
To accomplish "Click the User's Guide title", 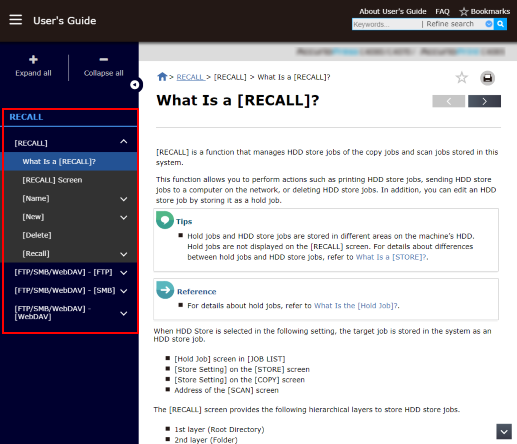I will [x=65, y=21].
